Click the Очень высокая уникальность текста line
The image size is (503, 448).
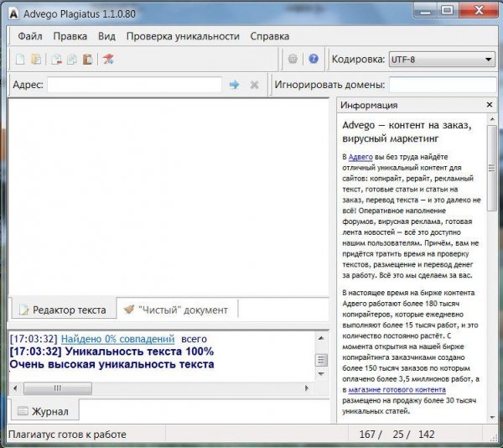click(x=111, y=365)
